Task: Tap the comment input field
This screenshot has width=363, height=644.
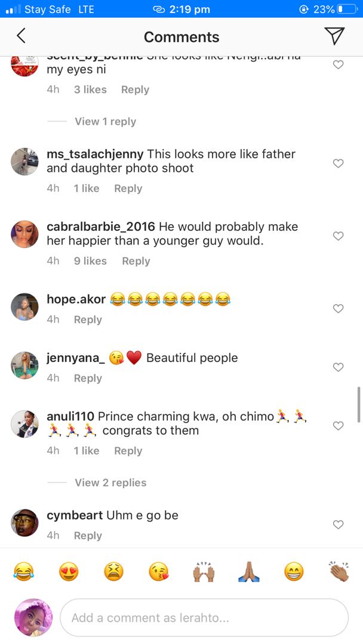Action: pyautogui.click(x=203, y=617)
